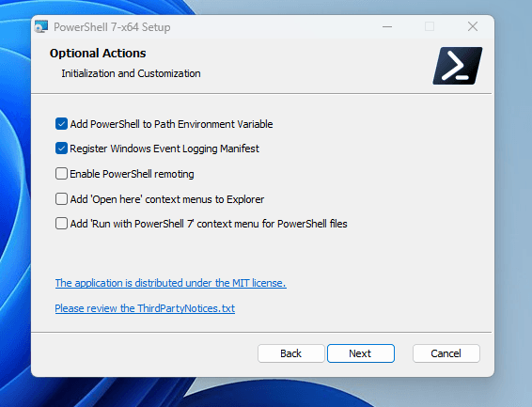Enable PowerShell remoting checkbox
Viewport: 532px width, 407px height.
pos(61,174)
